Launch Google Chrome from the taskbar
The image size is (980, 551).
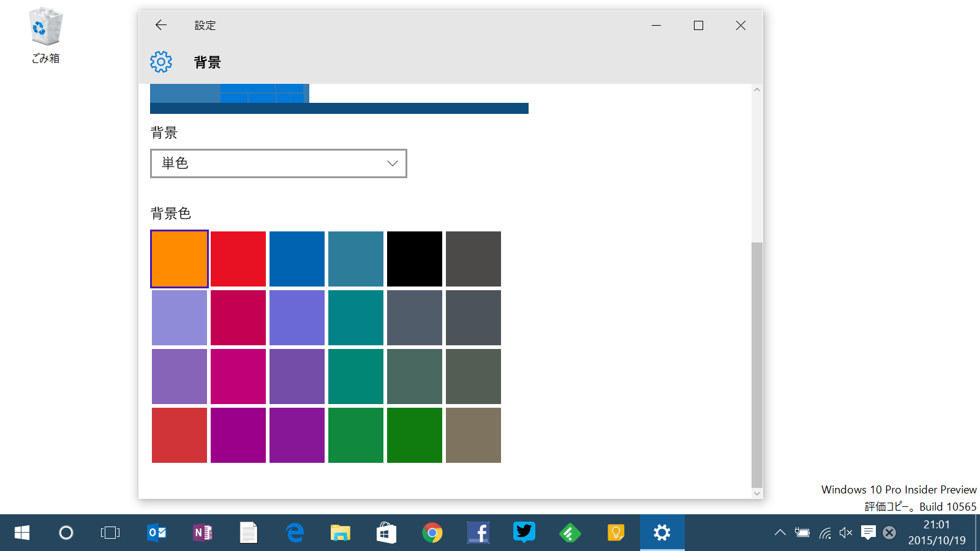tap(432, 533)
